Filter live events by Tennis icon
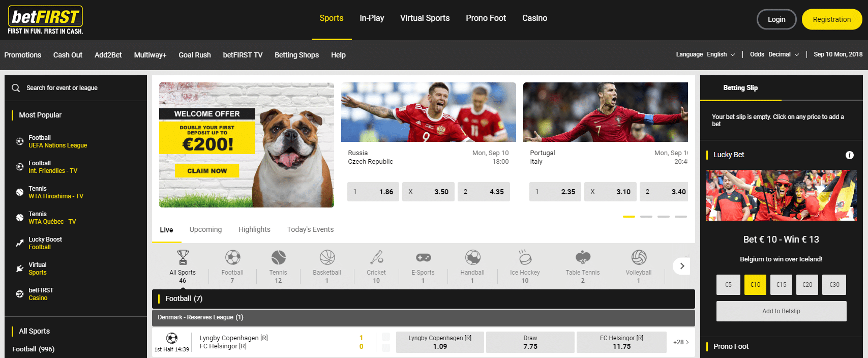 pos(278,258)
